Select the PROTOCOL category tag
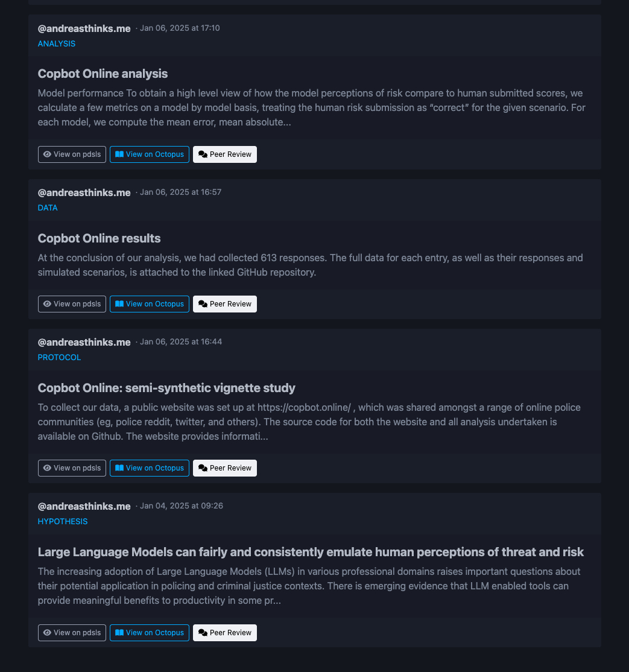This screenshot has width=629, height=672. (59, 357)
